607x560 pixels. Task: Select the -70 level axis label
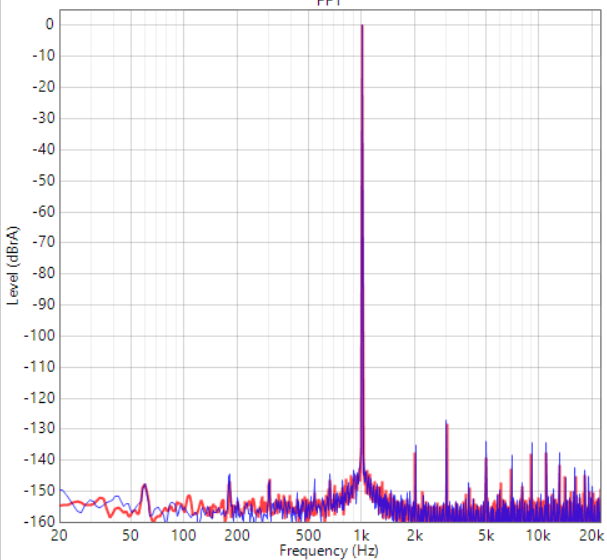(44, 242)
